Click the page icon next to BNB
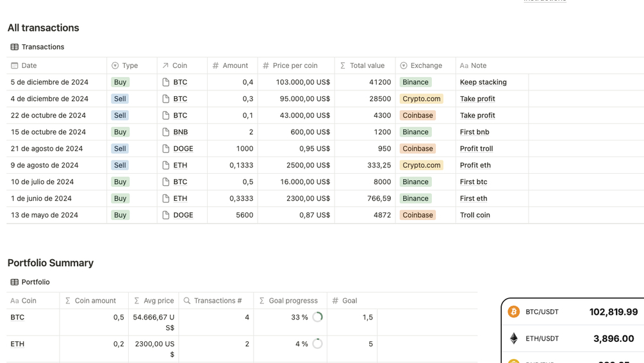Image resolution: width=644 pixels, height=363 pixels. tap(166, 132)
